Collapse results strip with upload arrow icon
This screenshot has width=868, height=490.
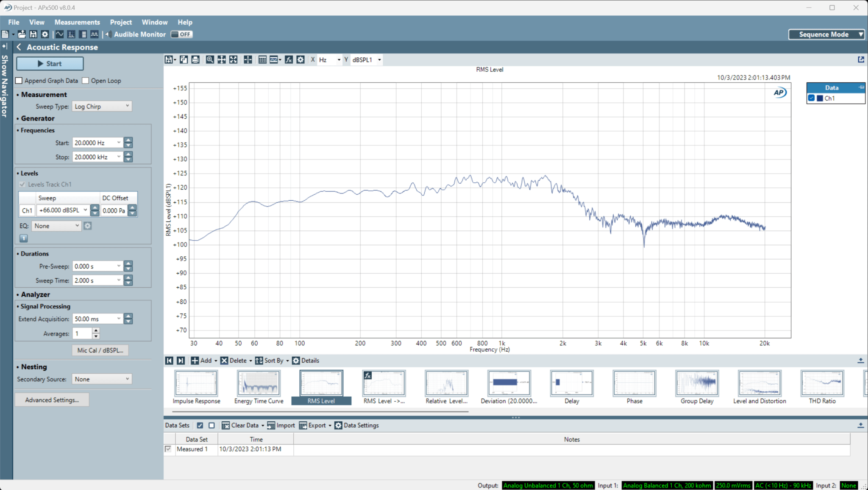coord(861,360)
